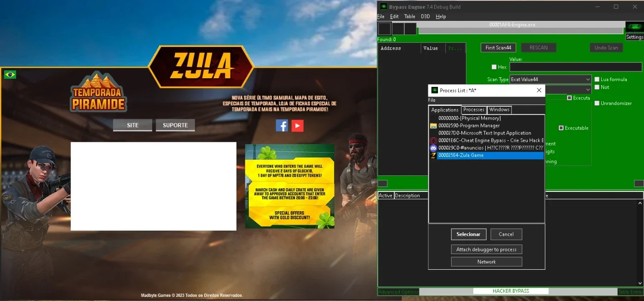The image size is (644, 301).
Task: Open the Help menu
Action: pyautogui.click(x=441, y=17)
